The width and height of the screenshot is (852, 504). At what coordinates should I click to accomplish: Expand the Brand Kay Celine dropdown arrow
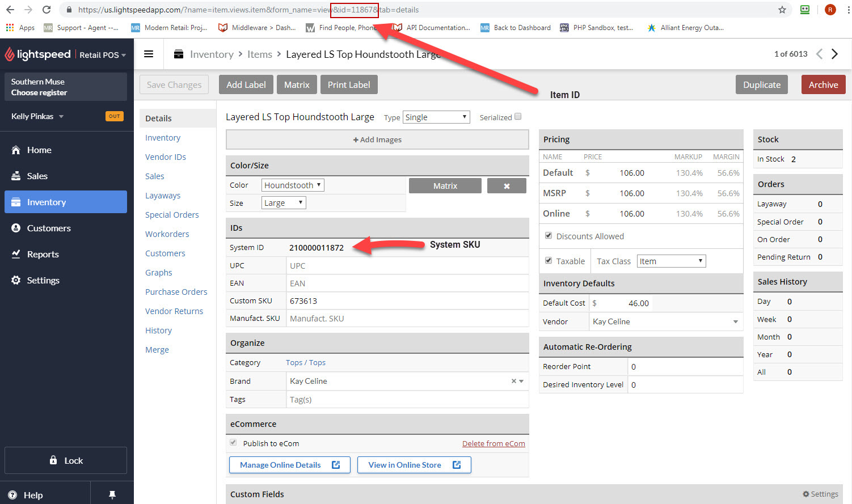tap(521, 381)
